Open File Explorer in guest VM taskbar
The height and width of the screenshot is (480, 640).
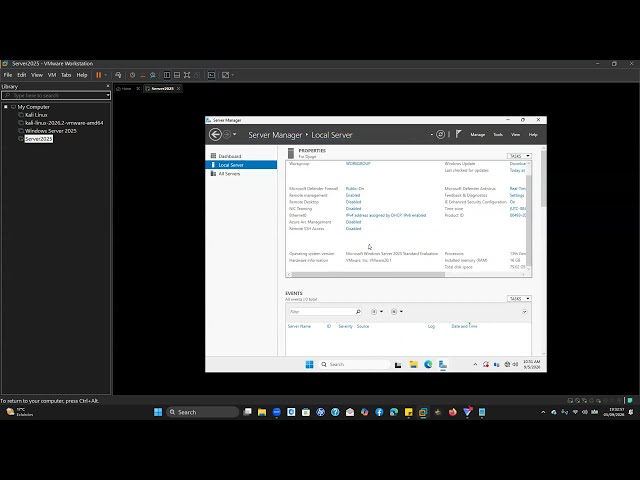(x=413, y=364)
